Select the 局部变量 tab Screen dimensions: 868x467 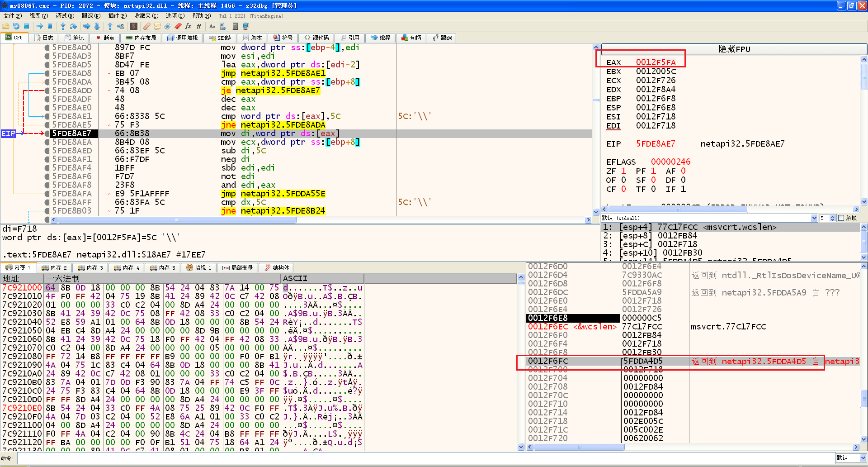[x=238, y=267]
